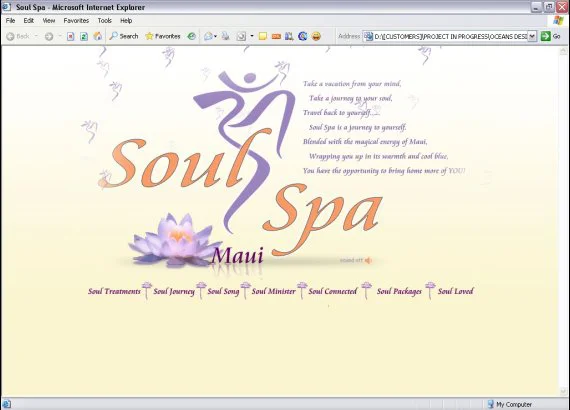Click the smiley face toolbar icon
This screenshot has width=570, height=410.
316,36
